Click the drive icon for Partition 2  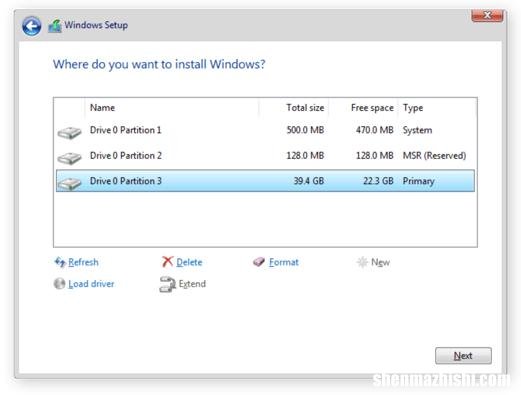69,158
